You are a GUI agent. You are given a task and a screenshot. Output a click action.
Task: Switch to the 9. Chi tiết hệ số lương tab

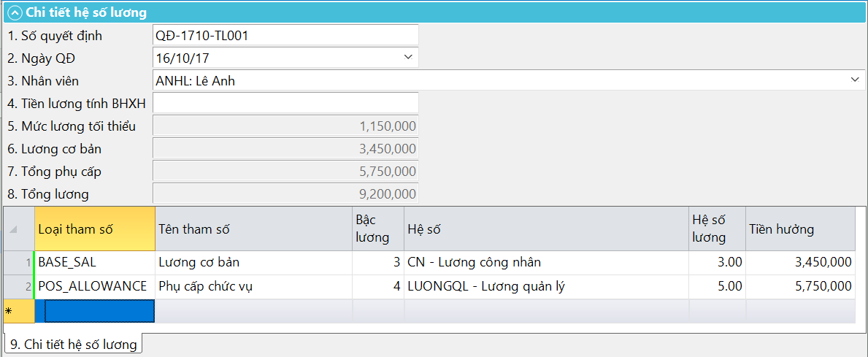pos(73,345)
